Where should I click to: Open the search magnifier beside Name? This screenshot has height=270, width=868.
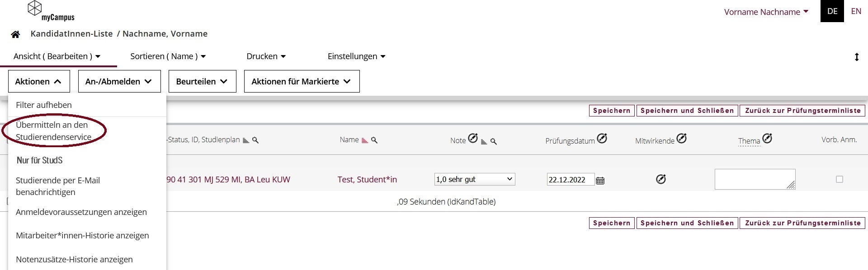tap(374, 140)
